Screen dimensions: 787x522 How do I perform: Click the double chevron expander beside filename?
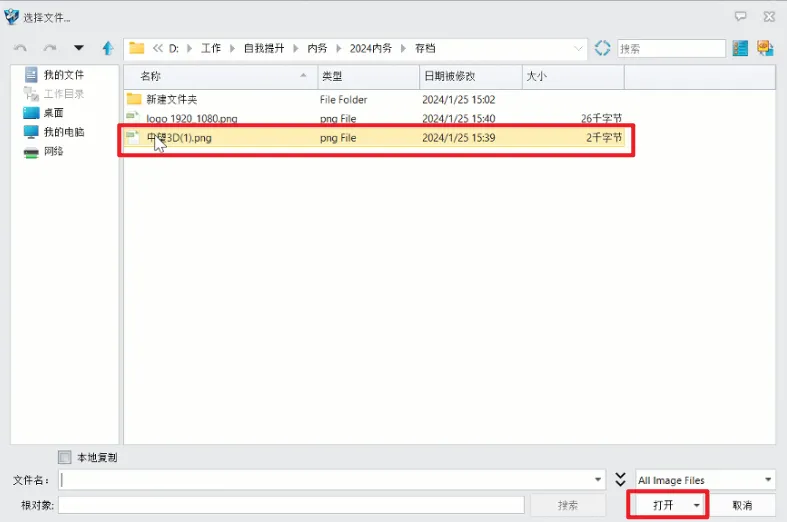click(x=620, y=480)
